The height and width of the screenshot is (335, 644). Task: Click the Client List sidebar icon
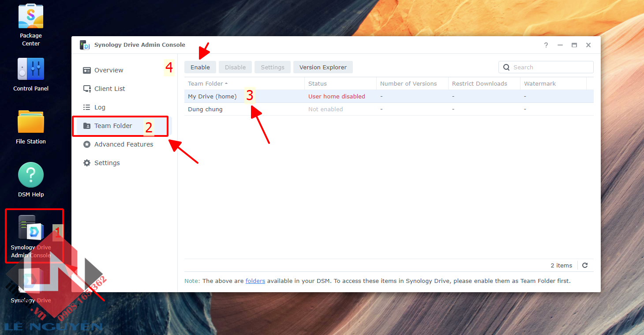(x=87, y=89)
